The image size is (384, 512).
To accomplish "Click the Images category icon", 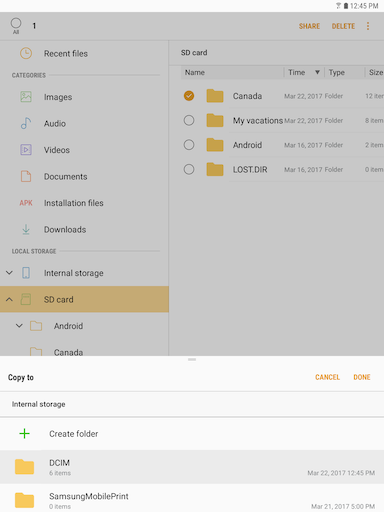I will click(26, 97).
